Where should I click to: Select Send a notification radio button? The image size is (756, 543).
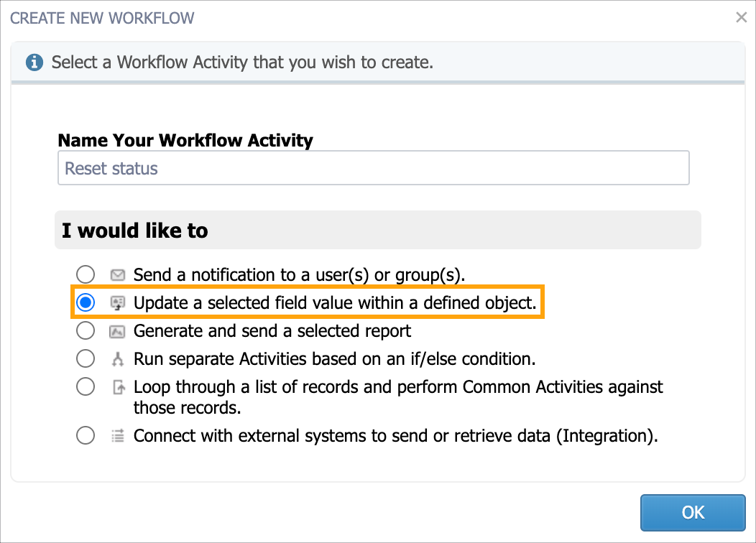click(86, 274)
